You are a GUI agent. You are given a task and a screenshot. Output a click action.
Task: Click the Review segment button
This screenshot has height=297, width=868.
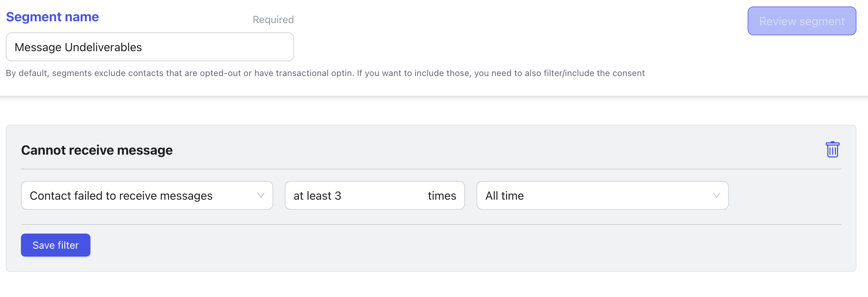[802, 21]
